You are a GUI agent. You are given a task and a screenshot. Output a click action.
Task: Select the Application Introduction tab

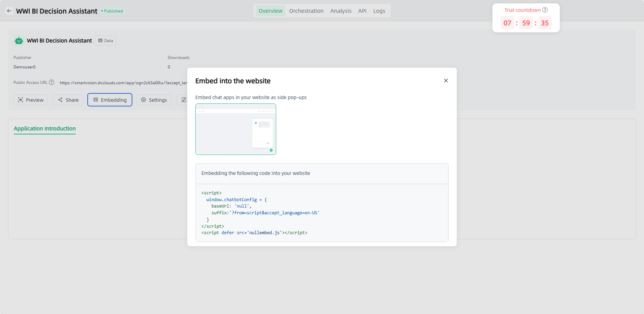[45, 129]
